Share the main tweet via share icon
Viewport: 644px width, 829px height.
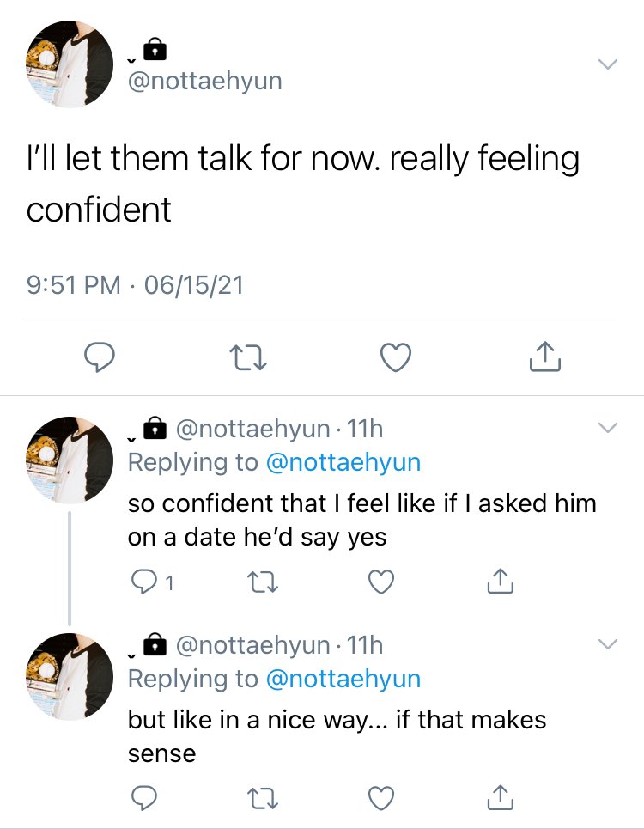544,357
